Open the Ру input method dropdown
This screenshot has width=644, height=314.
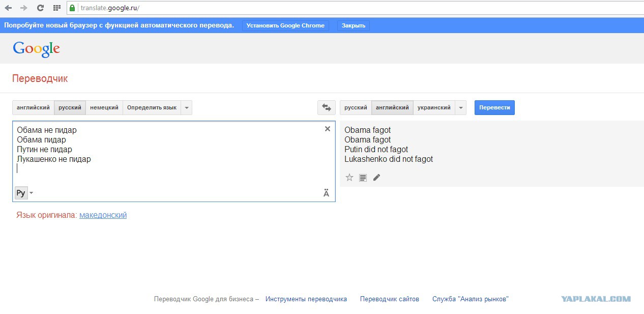(x=31, y=193)
